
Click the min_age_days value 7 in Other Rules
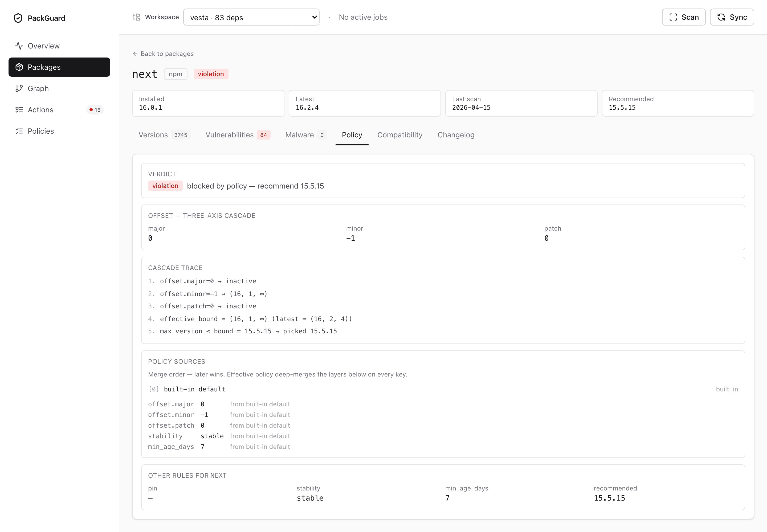[x=447, y=498]
